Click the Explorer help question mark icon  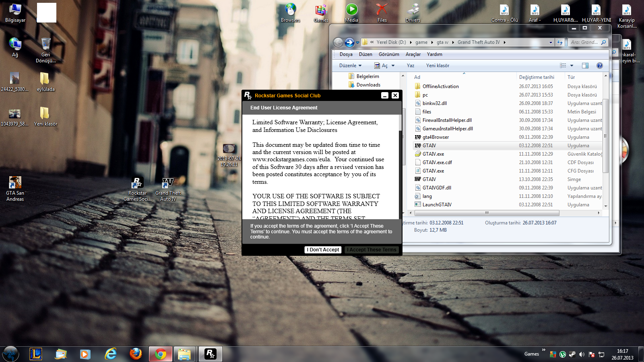coord(599,66)
